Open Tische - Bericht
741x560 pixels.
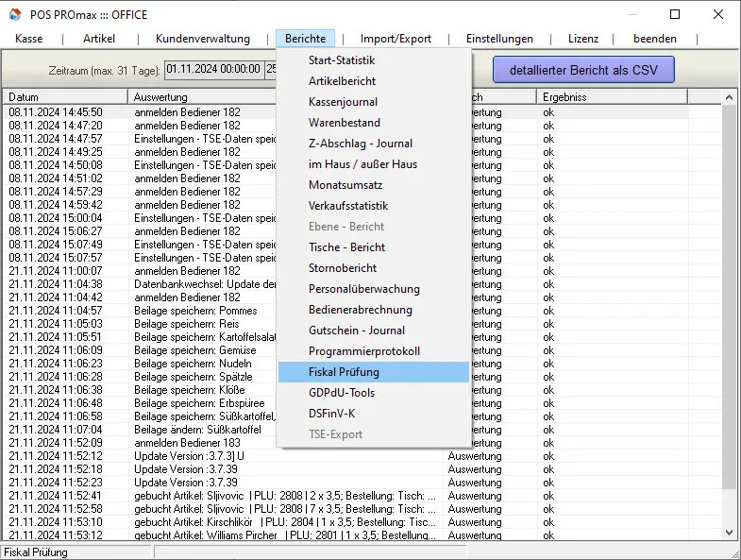374,247
